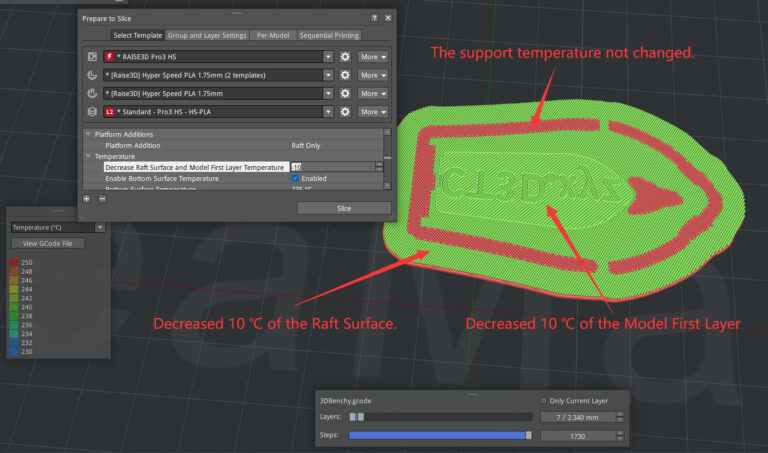Open help via the question mark icon
The width and height of the screenshot is (768, 453).
[x=374, y=18]
